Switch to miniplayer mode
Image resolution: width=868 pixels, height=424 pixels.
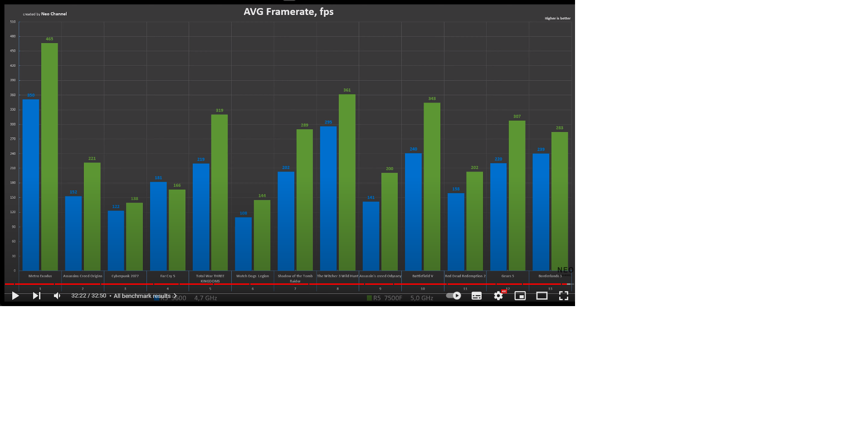pos(520,296)
